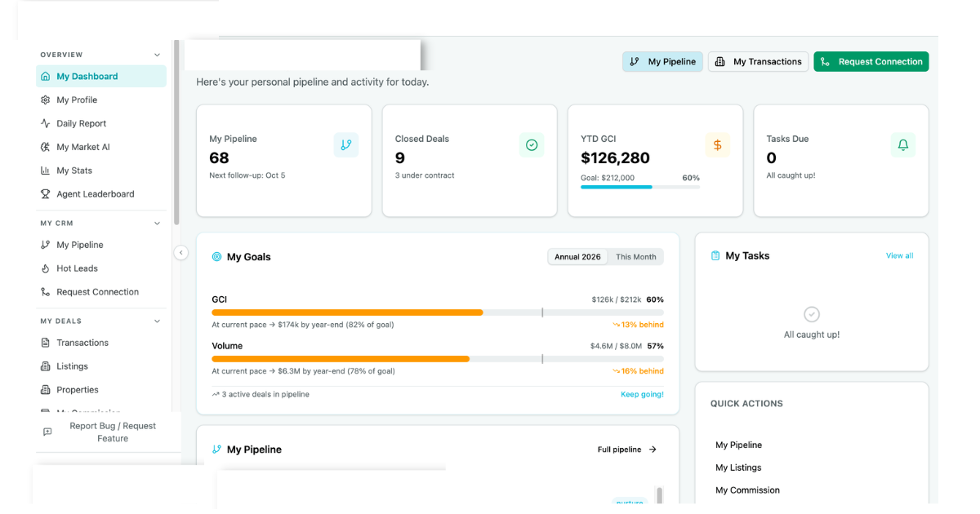This screenshot has width=980, height=514.
Task: Click the GCI orange progress bar
Action: point(347,312)
